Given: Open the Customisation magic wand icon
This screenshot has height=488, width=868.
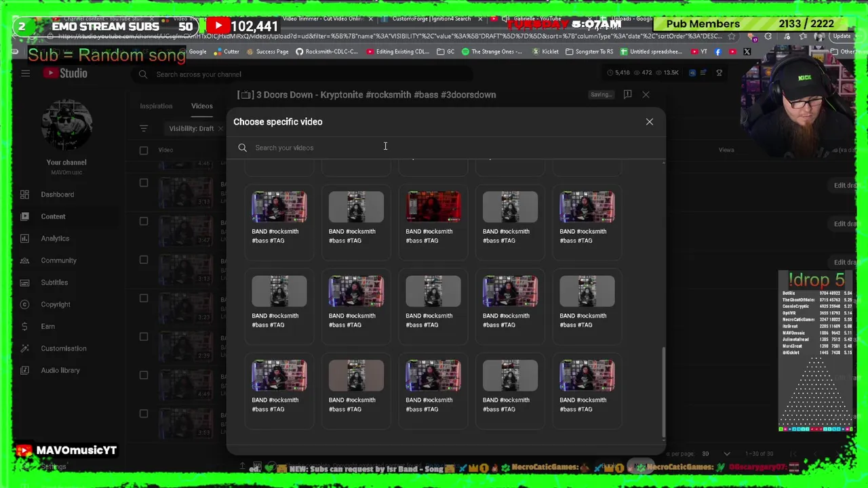Looking at the screenshot, I should click(x=24, y=348).
